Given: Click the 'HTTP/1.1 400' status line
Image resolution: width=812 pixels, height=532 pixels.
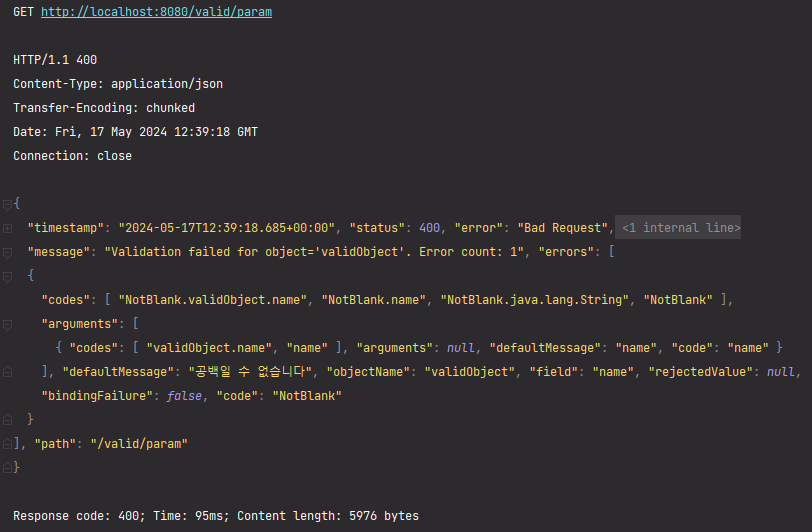Looking at the screenshot, I should pyautogui.click(x=55, y=60).
